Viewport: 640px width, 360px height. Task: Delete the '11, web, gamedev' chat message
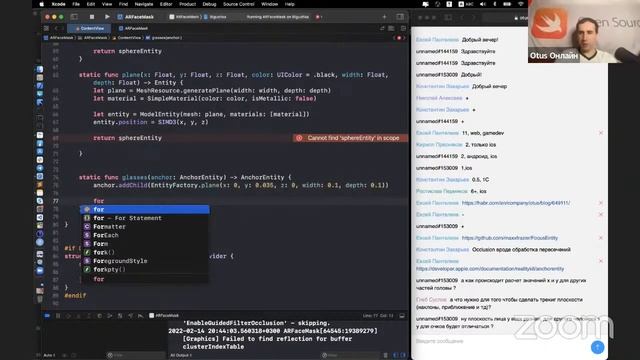coord(600,133)
